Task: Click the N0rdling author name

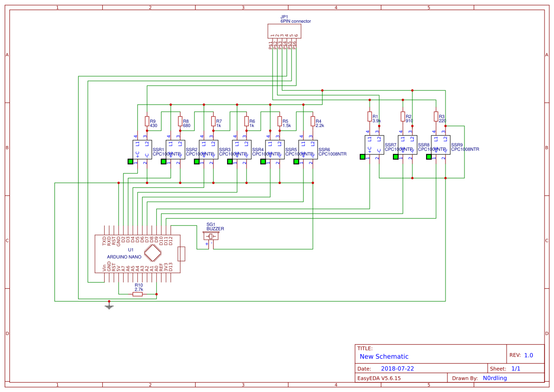Action: tap(496, 378)
